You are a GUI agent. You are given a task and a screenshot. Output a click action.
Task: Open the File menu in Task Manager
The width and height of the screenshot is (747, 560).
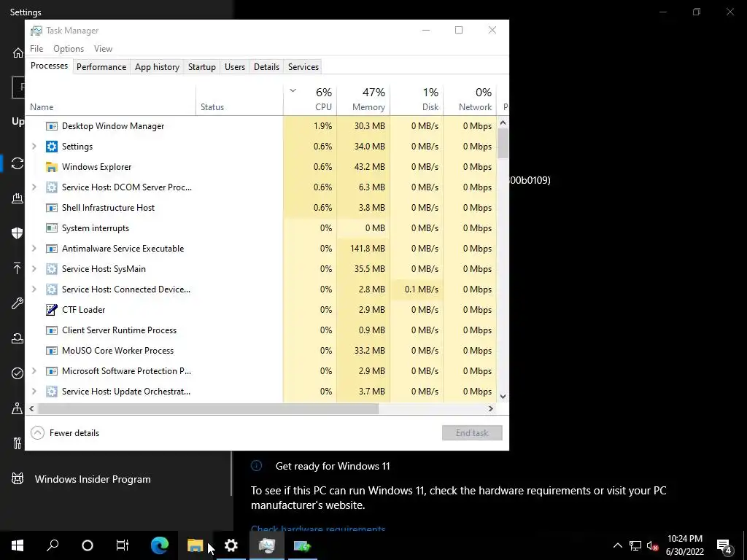(x=36, y=49)
